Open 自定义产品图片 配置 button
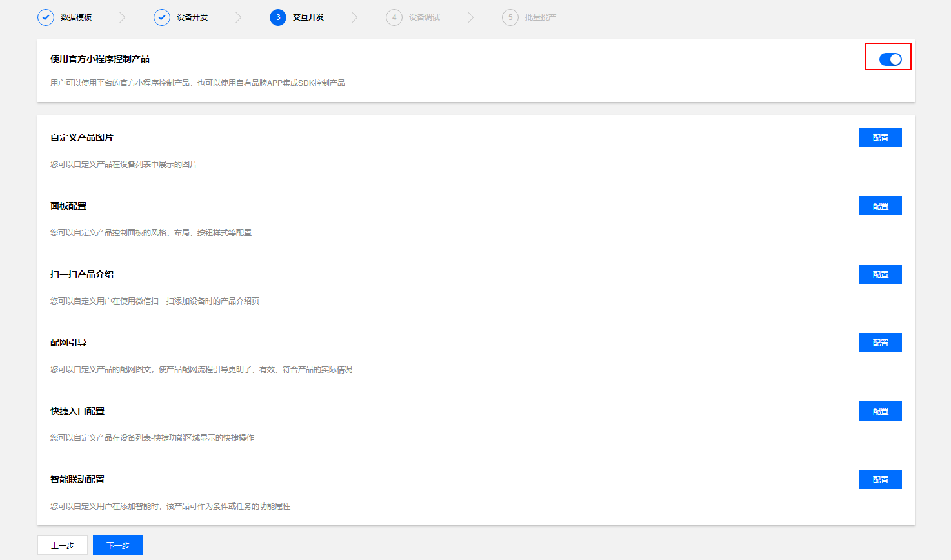The height and width of the screenshot is (560, 951). (880, 137)
